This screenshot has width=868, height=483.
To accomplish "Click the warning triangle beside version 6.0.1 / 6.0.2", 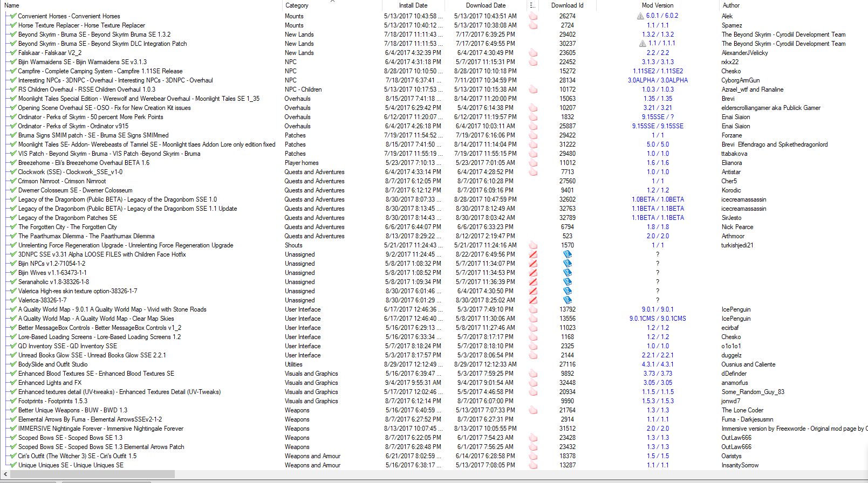I will (x=641, y=16).
